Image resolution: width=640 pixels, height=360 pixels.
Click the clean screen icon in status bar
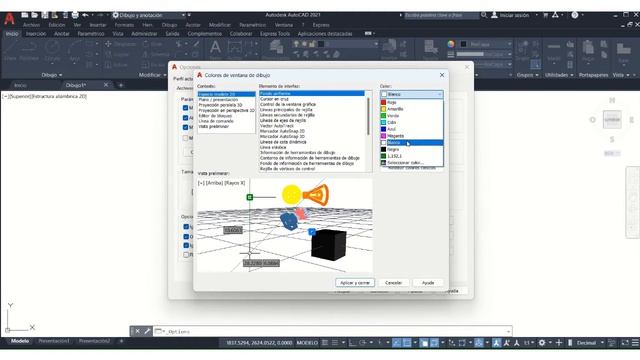625,343
